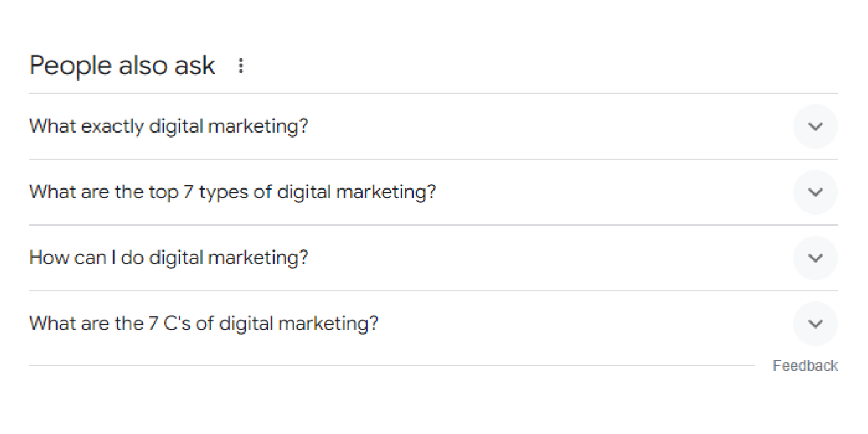Send feedback about these suggested questions
868x434 pixels.
point(805,366)
